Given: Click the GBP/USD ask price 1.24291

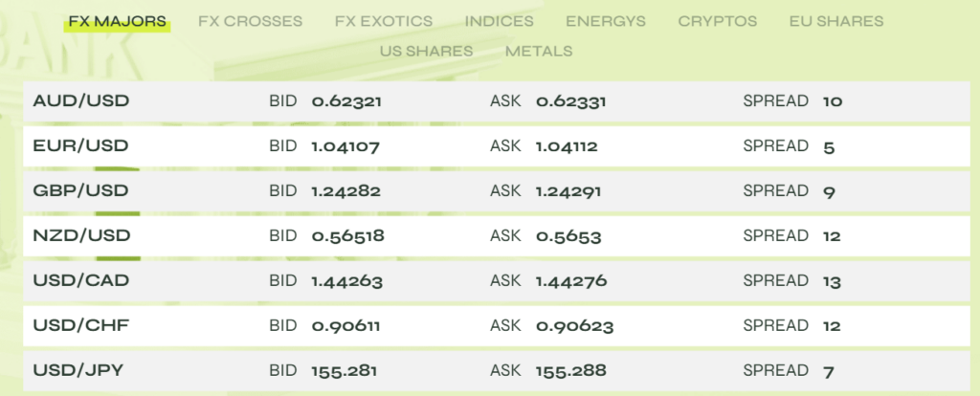Looking at the screenshot, I should click(x=568, y=191).
